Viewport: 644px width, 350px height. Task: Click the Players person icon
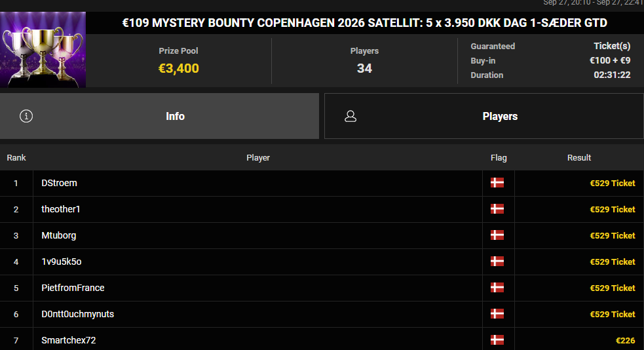(350, 116)
